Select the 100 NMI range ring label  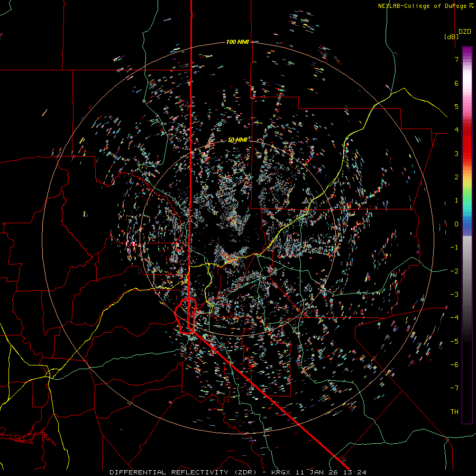[237, 42]
